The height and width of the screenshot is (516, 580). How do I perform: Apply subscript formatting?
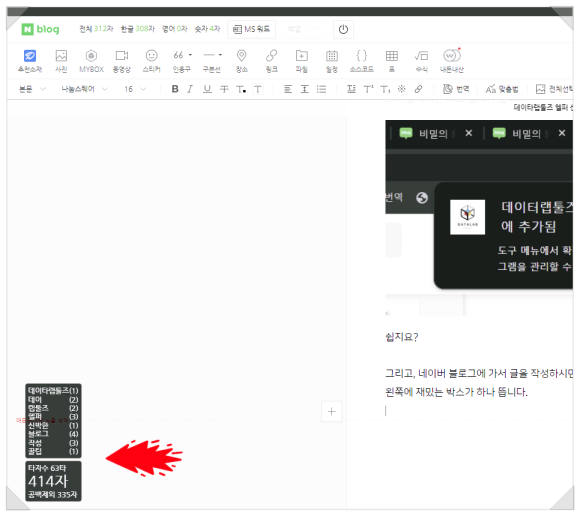[385, 89]
